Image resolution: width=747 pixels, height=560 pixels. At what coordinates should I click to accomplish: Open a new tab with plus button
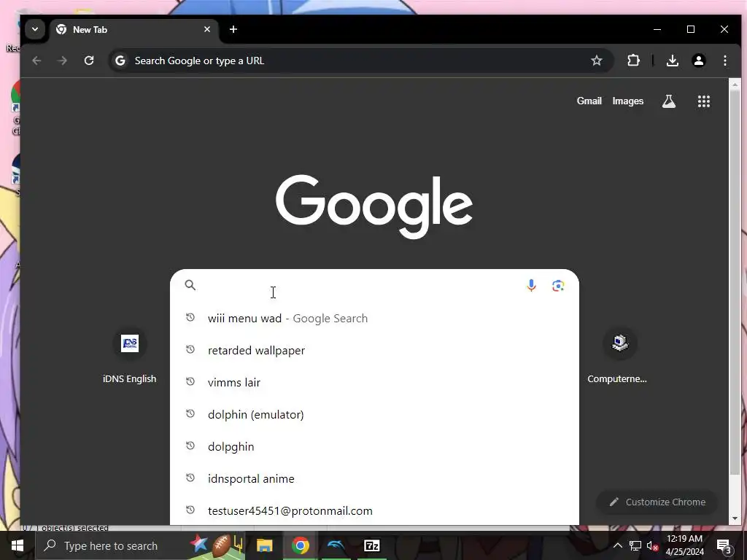(x=233, y=29)
